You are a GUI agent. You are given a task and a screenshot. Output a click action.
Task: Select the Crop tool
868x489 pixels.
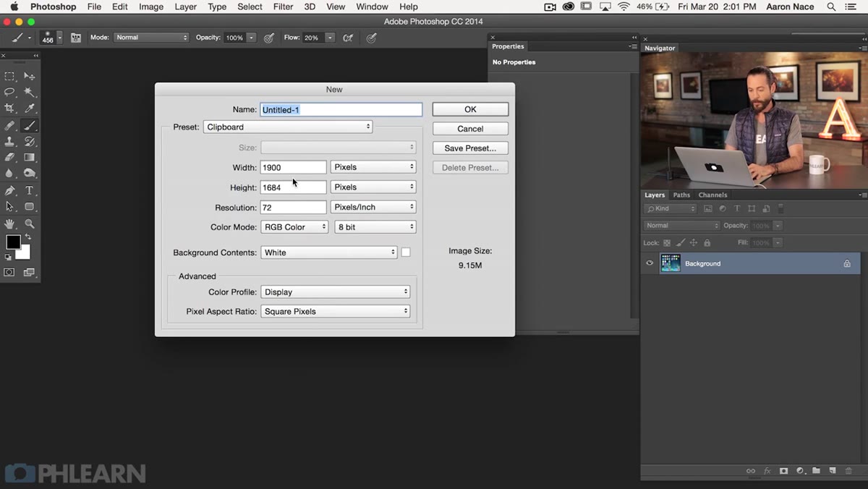click(9, 109)
